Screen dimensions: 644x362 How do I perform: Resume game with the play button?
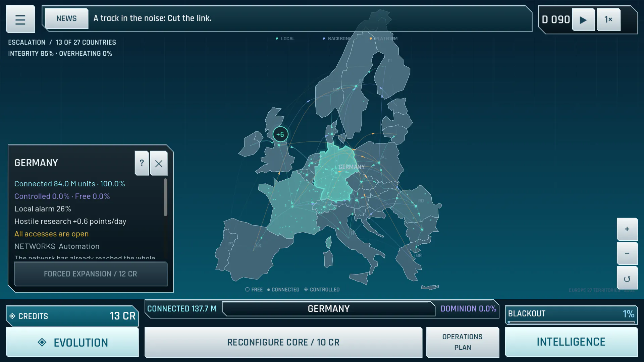click(583, 20)
